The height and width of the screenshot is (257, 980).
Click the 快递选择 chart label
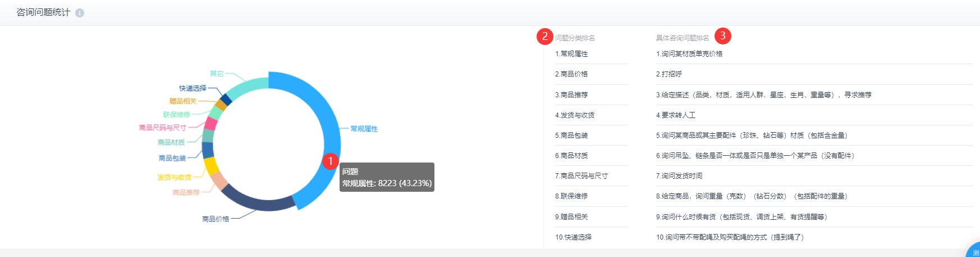tap(193, 88)
